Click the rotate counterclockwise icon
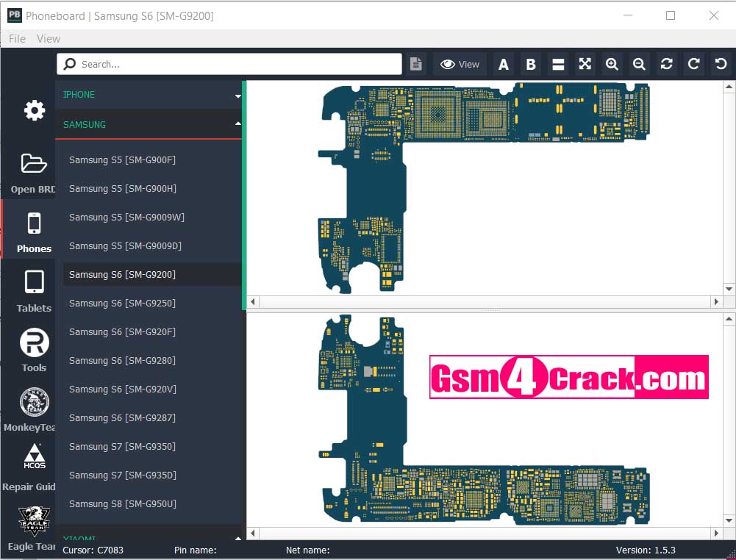The height and width of the screenshot is (560, 736). [x=720, y=64]
